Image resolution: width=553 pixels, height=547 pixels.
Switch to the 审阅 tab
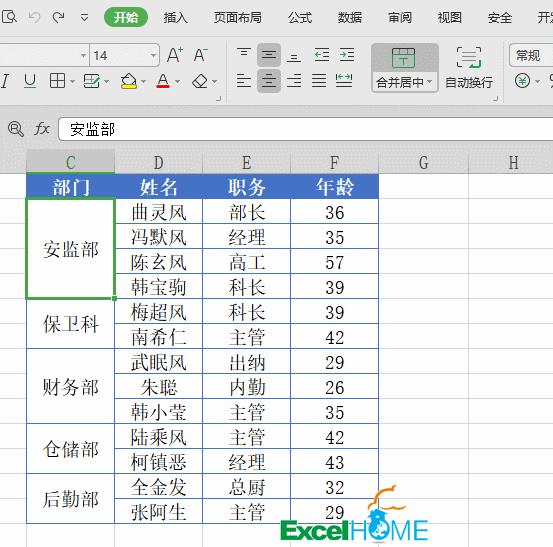400,17
